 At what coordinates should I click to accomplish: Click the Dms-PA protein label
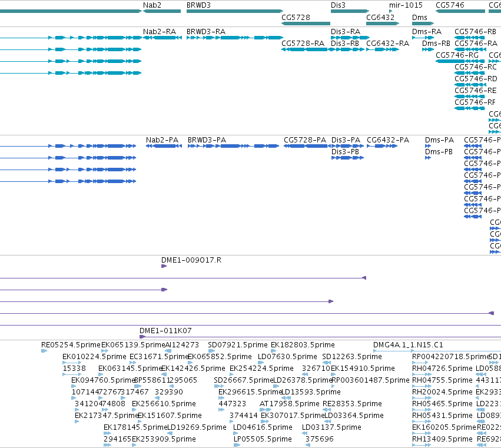pyautogui.click(x=439, y=140)
